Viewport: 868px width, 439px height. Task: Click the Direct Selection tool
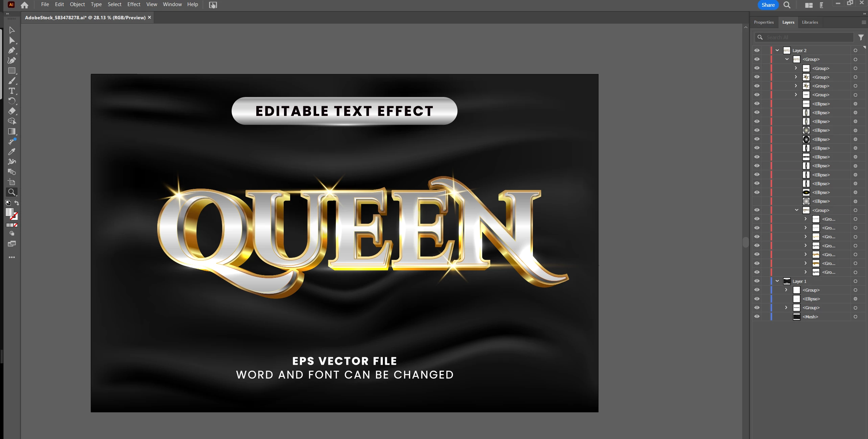coord(11,41)
